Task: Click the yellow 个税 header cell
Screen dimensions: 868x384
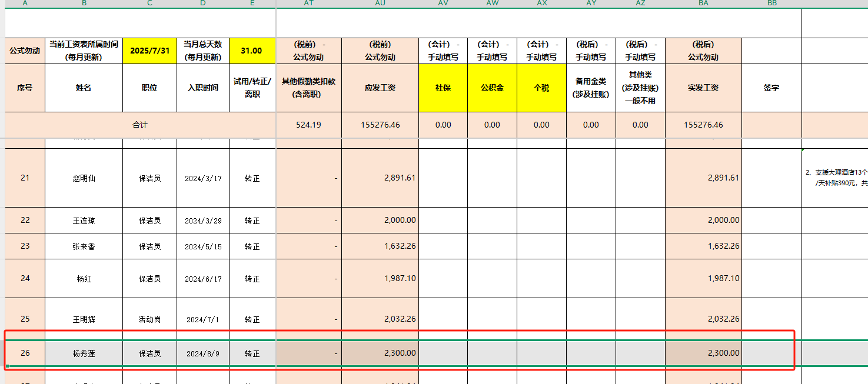Action: coord(541,88)
